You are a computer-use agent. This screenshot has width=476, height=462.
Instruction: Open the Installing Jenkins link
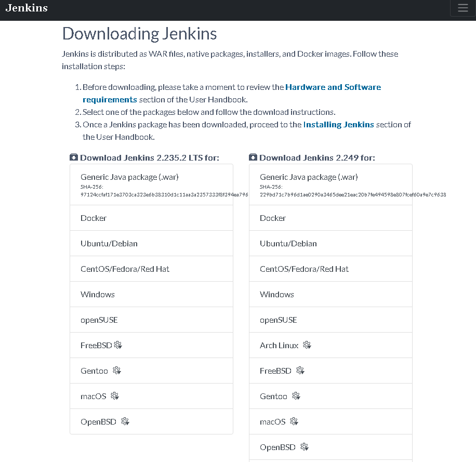(338, 125)
